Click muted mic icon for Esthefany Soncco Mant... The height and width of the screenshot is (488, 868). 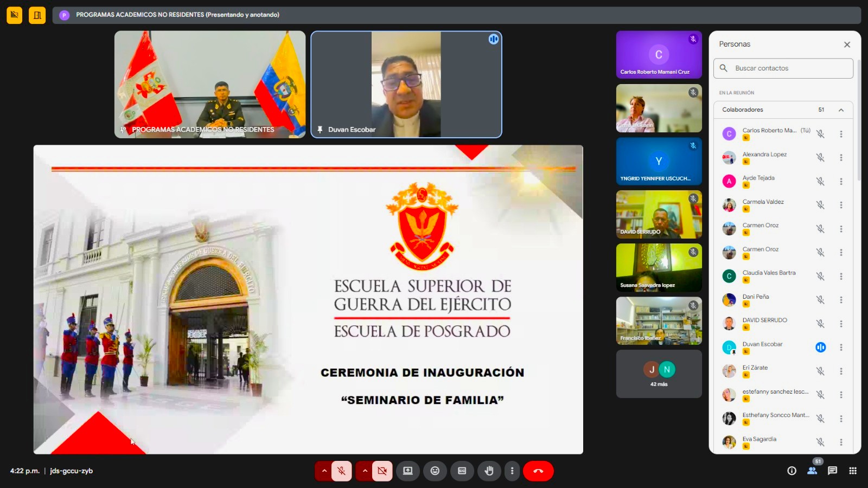tap(820, 419)
